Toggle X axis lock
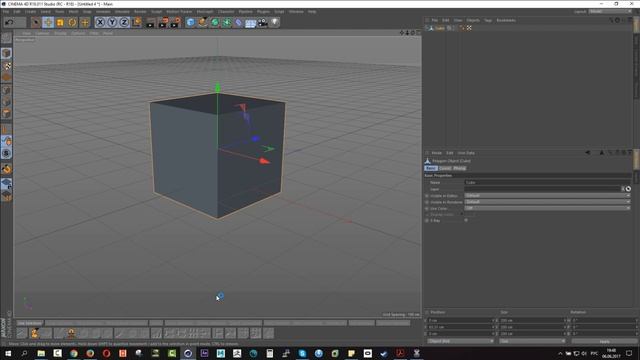 (x=100, y=22)
